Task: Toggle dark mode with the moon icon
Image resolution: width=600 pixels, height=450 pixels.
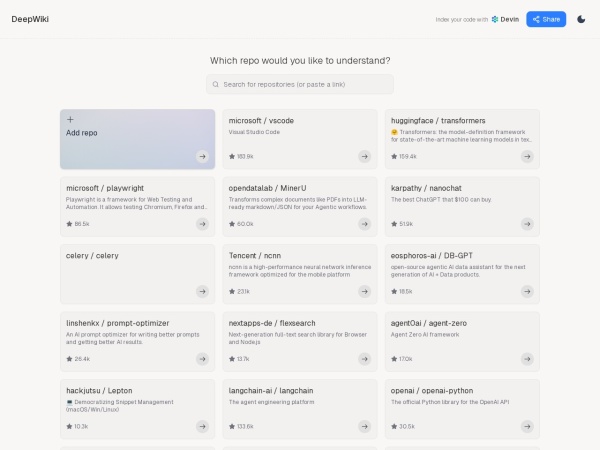Action: point(581,19)
